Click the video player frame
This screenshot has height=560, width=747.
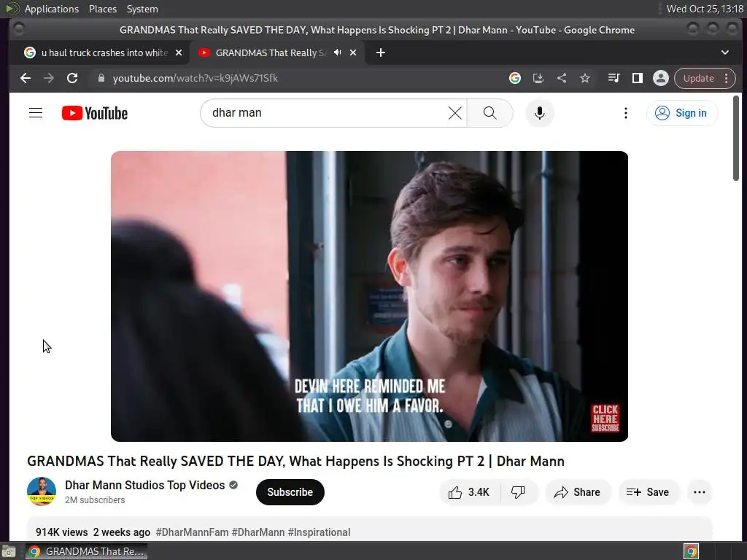(369, 296)
